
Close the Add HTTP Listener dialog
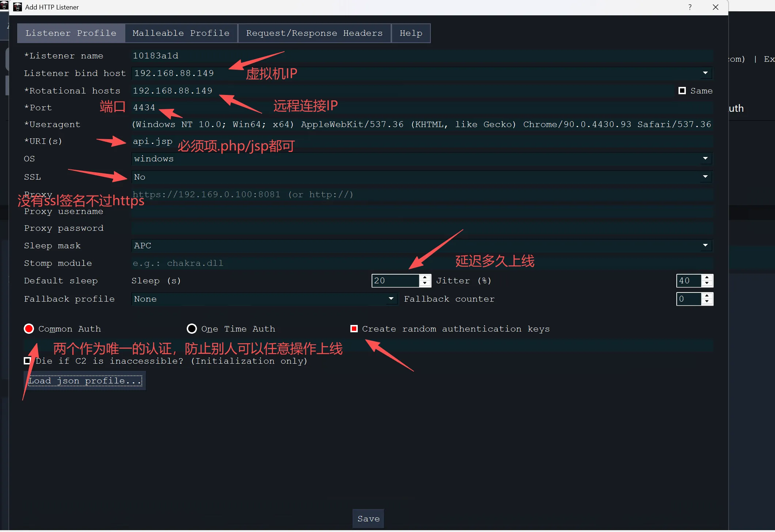click(x=715, y=7)
